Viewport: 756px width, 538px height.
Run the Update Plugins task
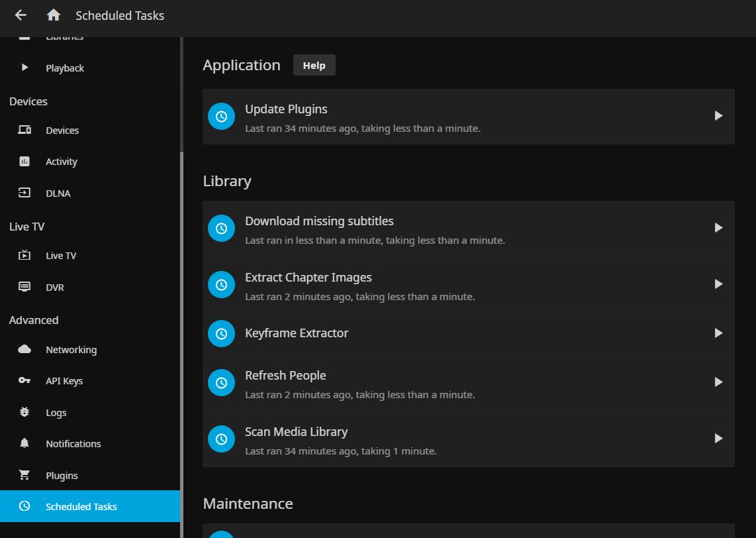point(719,115)
